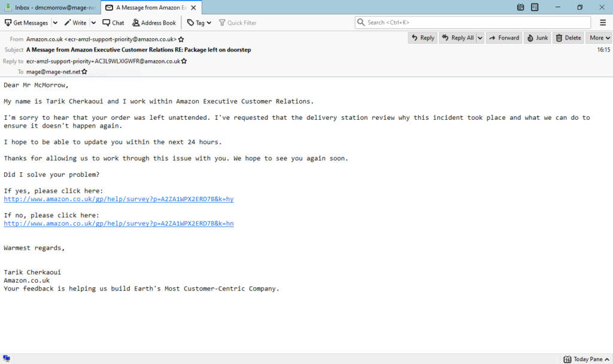Open the Address Book
Viewport: 613px width, 364px height.
tap(154, 23)
